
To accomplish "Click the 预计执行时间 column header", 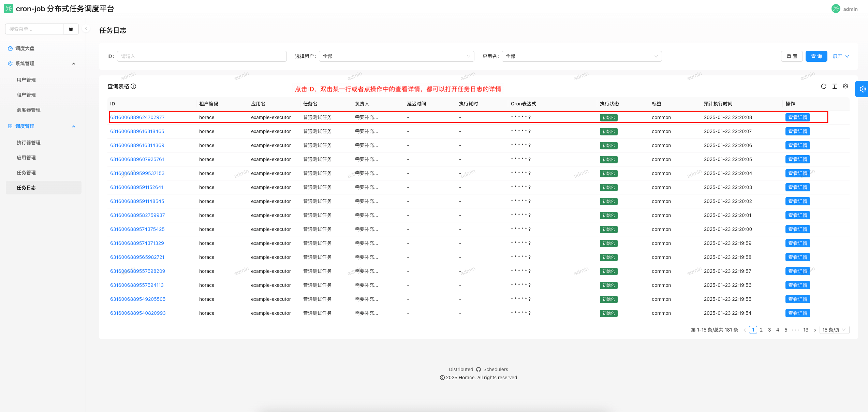I will pyautogui.click(x=718, y=104).
